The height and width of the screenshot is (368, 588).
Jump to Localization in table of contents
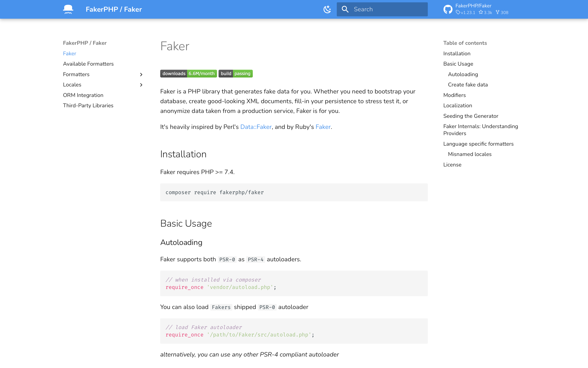(458, 105)
